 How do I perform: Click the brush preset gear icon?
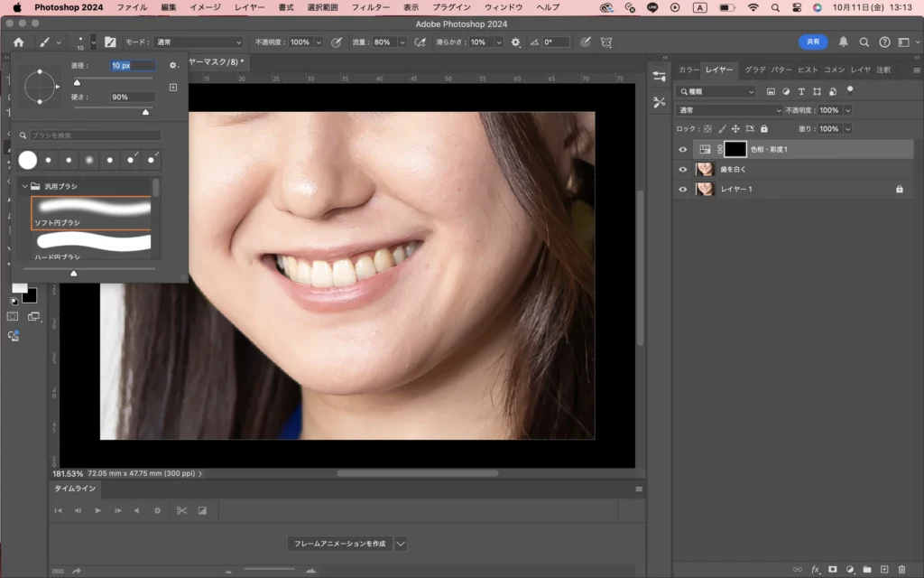pyautogui.click(x=173, y=65)
